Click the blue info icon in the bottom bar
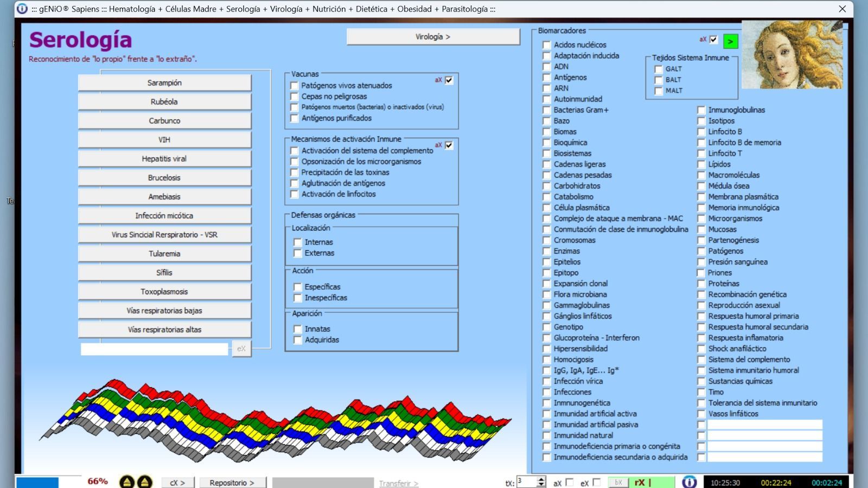The height and width of the screenshot is (488, 868). [689, 482]
